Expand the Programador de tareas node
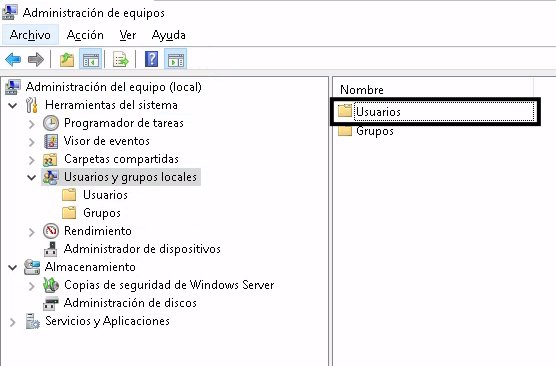 [x=32, y=123]
